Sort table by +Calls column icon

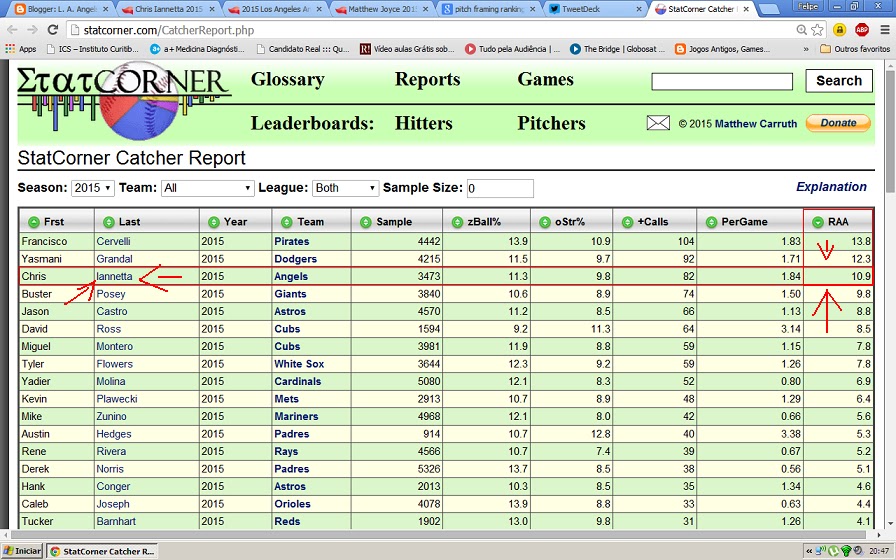627,222
